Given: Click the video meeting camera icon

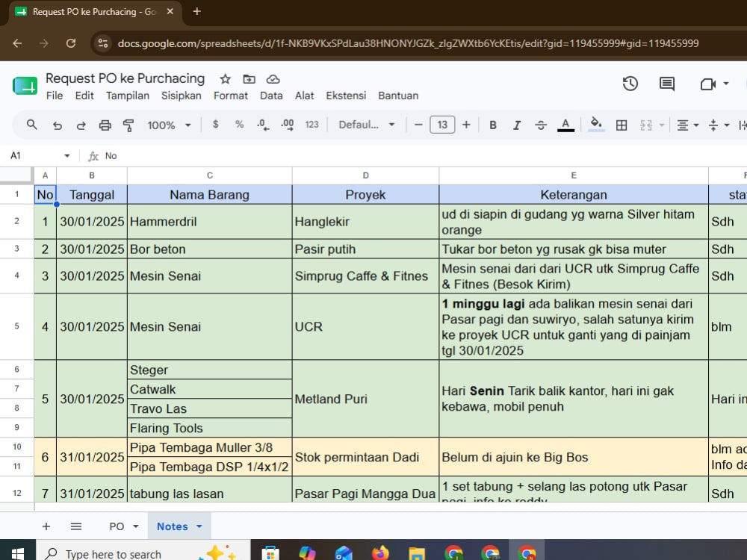Looking at the screenshot, I should (x=708, y=84).
